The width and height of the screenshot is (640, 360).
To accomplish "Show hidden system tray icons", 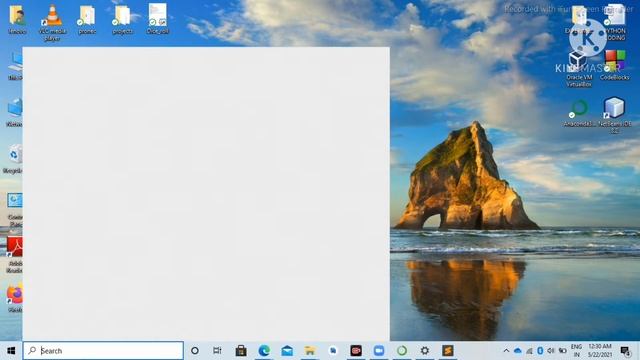I will point(506,351).
